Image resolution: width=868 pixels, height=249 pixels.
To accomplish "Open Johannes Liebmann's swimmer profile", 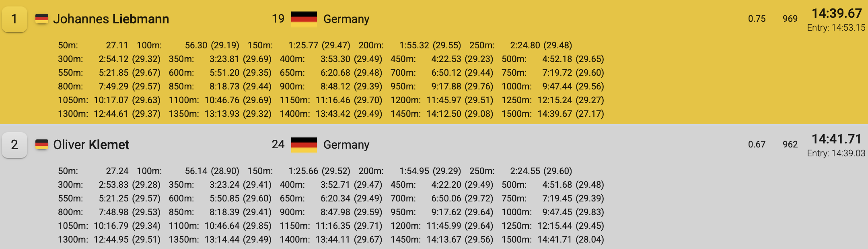I will 111,19.
